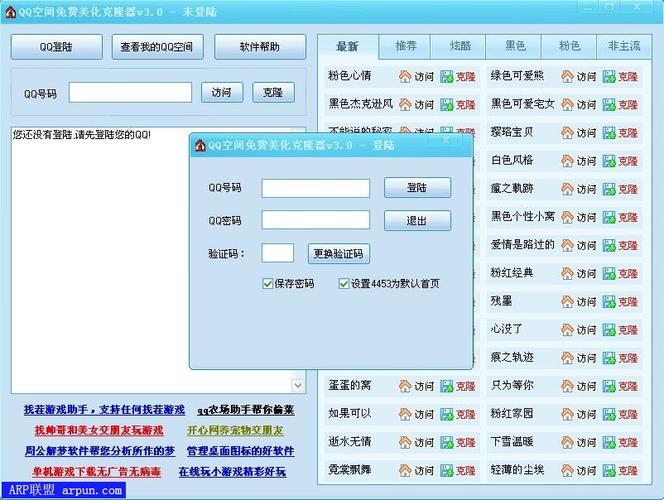Click the text area scroll down arrow
This screenshot has width=664, height=500.
tap(298, 384)
